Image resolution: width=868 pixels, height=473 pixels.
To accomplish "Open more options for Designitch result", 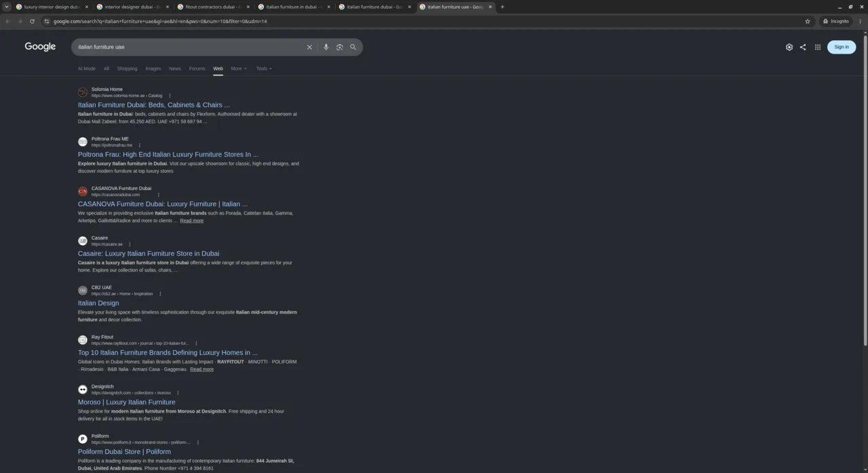I will click(x=178, y=393).
